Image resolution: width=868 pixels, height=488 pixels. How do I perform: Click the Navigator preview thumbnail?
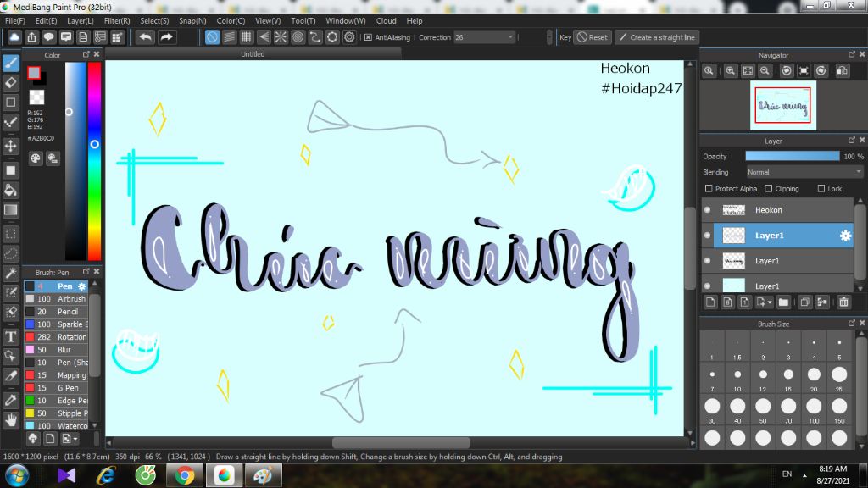pos(782,105)
